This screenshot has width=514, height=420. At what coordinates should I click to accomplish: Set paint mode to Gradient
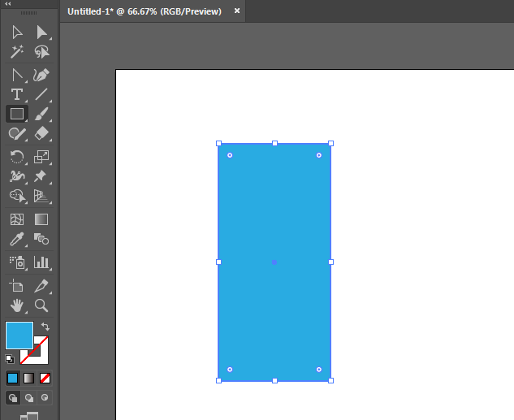tap(28, 378)
